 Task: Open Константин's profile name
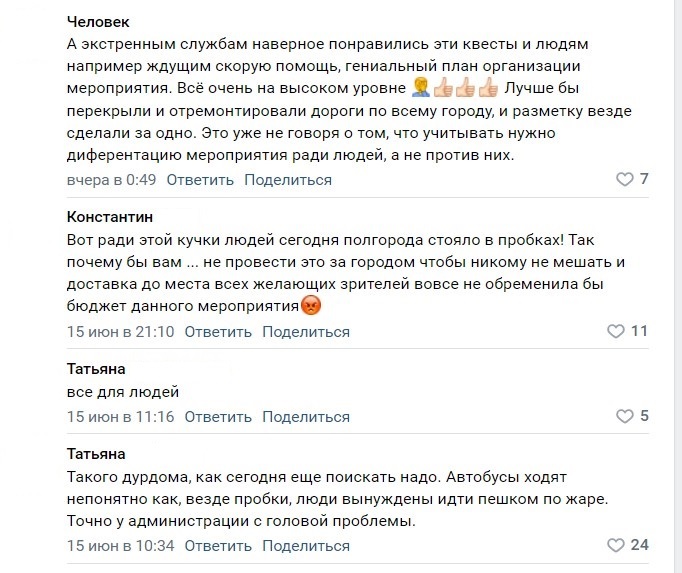coord(110,217)
